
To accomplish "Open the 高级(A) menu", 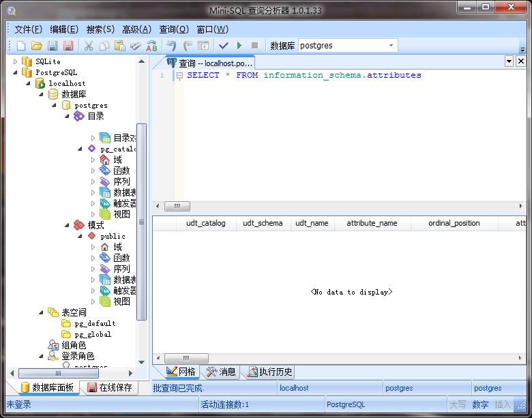I will coord(136,29).
